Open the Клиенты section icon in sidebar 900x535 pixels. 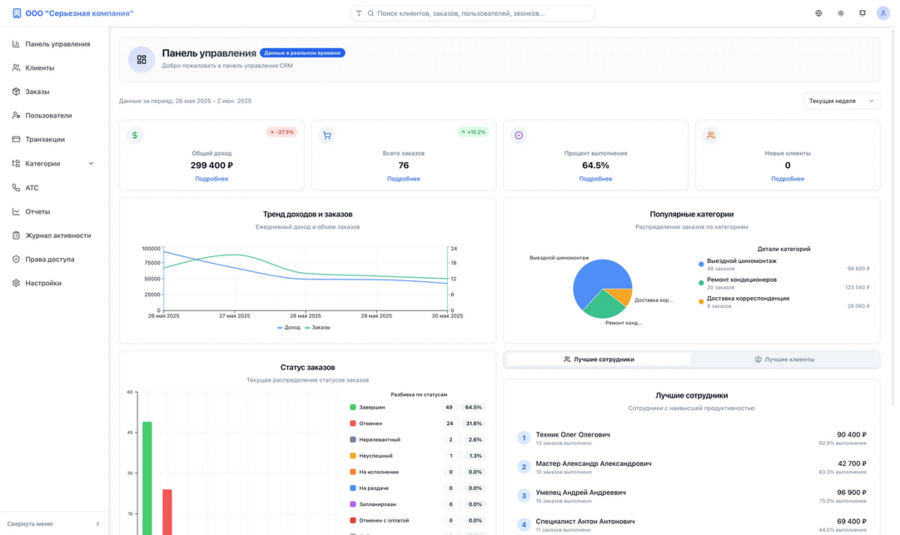tap(16, 68)
